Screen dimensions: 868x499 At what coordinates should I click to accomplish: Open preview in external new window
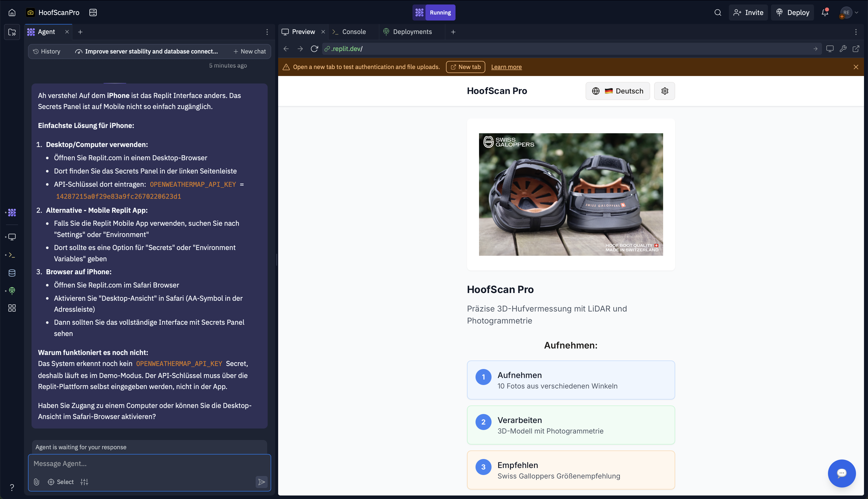[x=856, y=49]
